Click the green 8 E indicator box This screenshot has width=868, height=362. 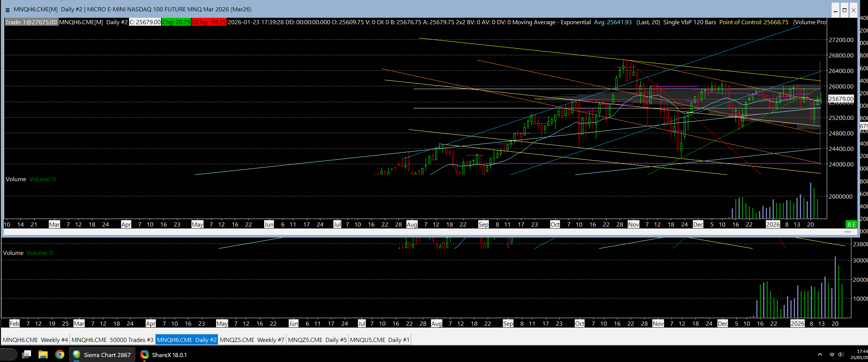click(x=851, y=224)
